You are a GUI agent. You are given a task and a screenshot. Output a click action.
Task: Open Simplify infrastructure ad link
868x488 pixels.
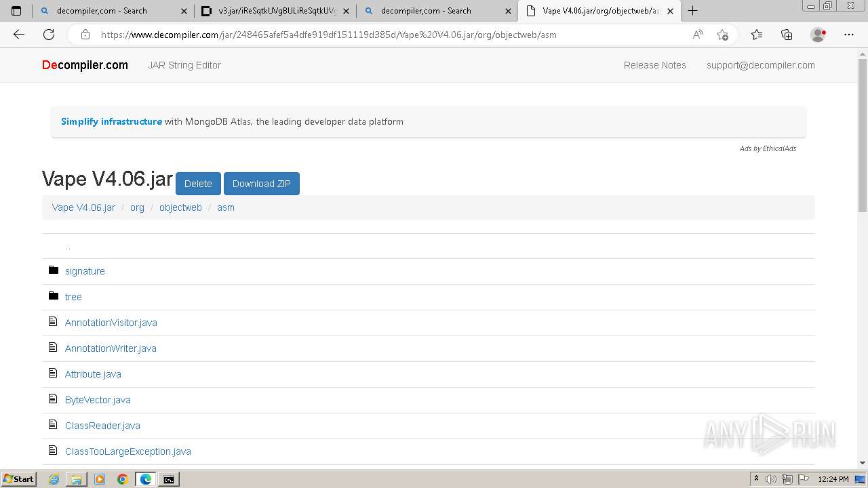[x=111, y=121]
